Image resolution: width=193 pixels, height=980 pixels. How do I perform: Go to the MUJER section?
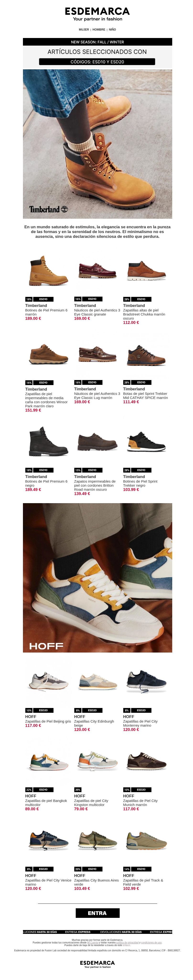click(x=84, y=30)
